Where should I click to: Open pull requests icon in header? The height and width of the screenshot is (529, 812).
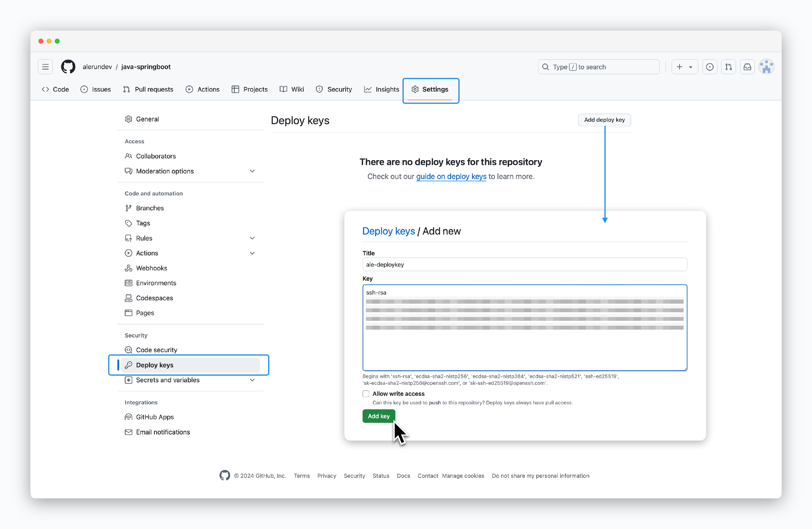click(728, 67)
